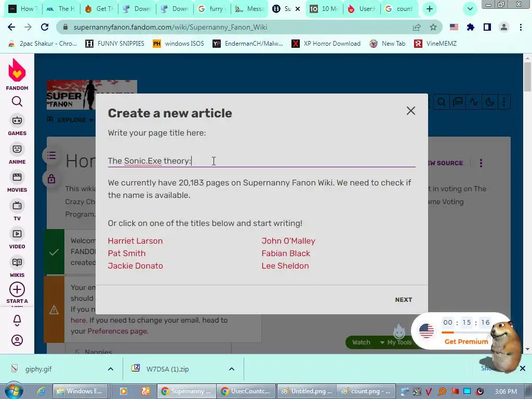The image size is (532, 399).
Task: Click the NEXT button in the dialog
Action: pos(403,300)
